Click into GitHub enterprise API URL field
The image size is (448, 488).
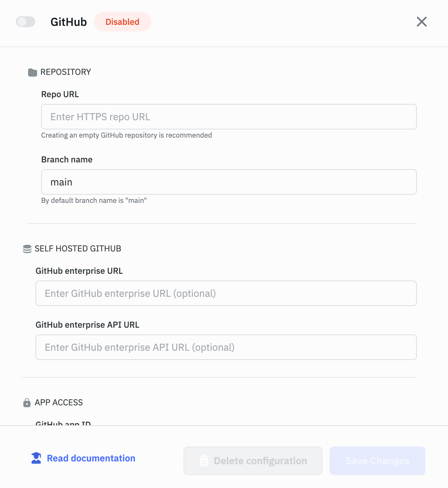point(226,347)
